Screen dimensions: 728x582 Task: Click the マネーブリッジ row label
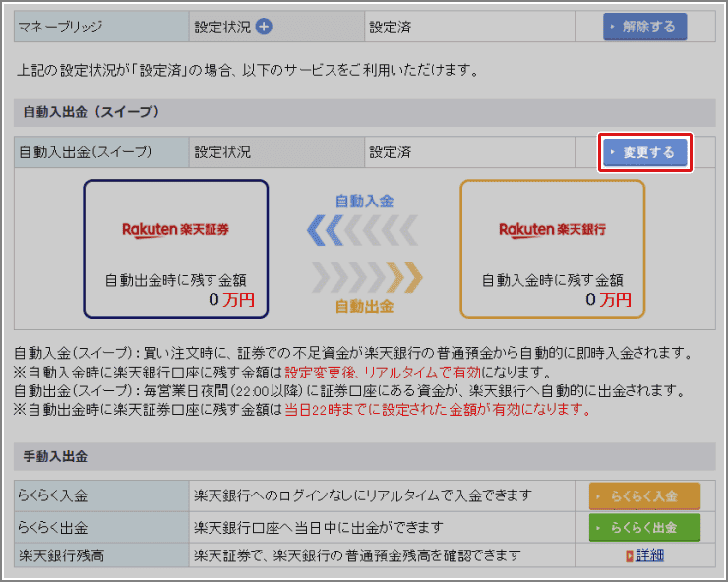click(61, 27)
